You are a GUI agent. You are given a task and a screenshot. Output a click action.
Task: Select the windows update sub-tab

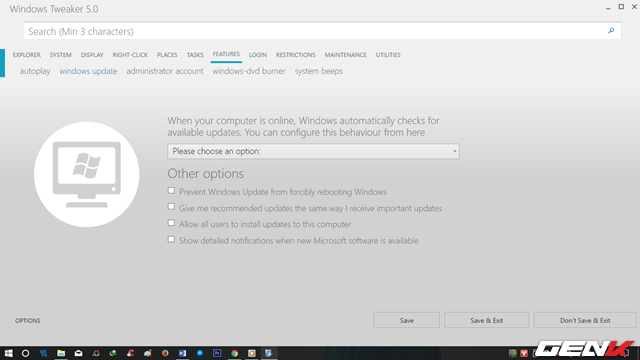[88, 71]
